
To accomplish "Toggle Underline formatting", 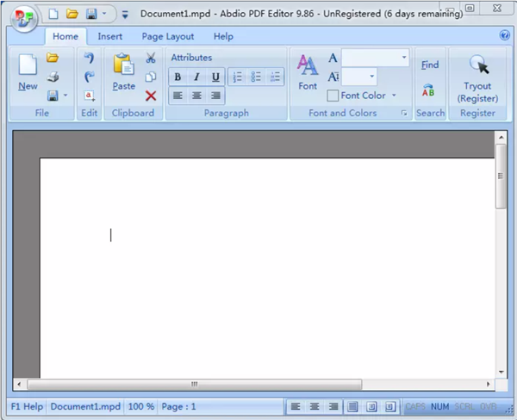I will pyautogui.click(x=215, y=77).
